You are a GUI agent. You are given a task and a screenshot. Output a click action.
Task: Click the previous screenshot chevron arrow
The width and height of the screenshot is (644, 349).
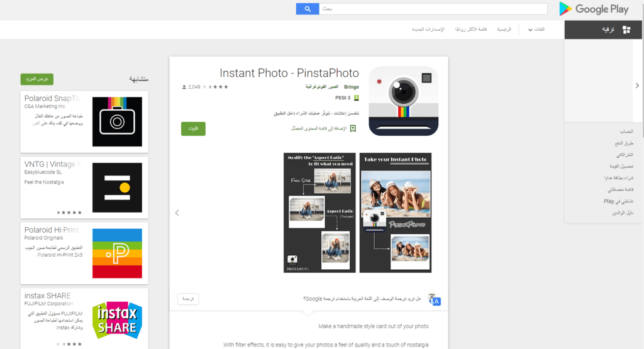coord(177,213)
